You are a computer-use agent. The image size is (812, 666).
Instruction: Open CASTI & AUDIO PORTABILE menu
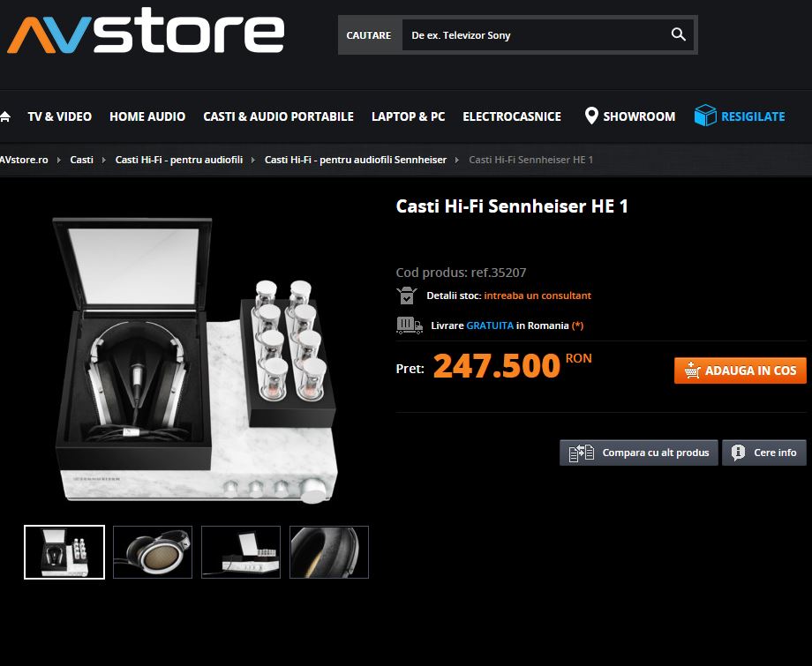(x=278, y=116)
